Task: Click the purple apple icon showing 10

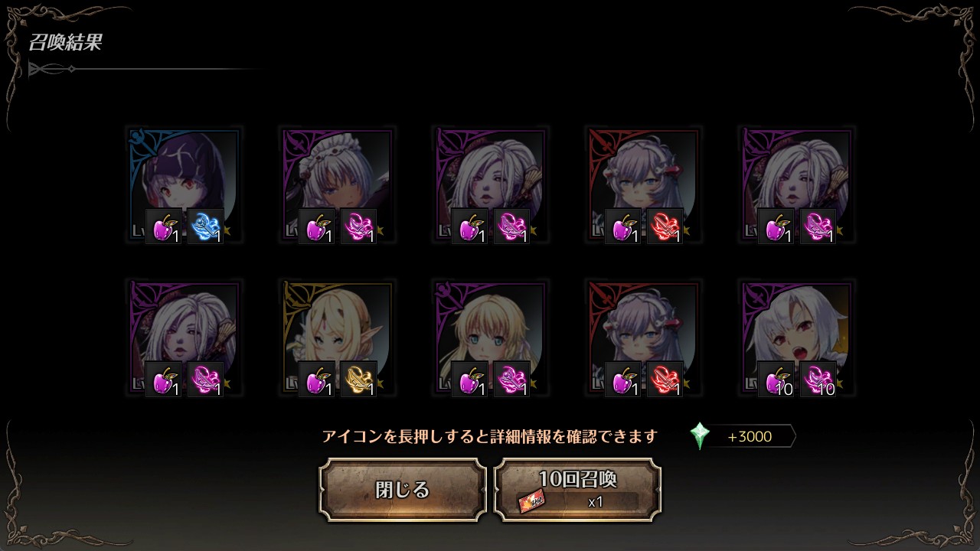Action: [x=776, y=380]
